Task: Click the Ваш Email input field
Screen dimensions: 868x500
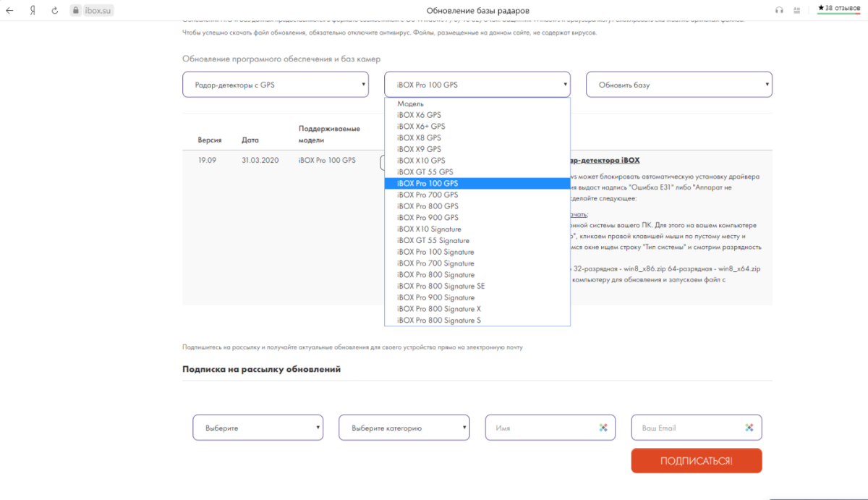Action: point(697,428)
